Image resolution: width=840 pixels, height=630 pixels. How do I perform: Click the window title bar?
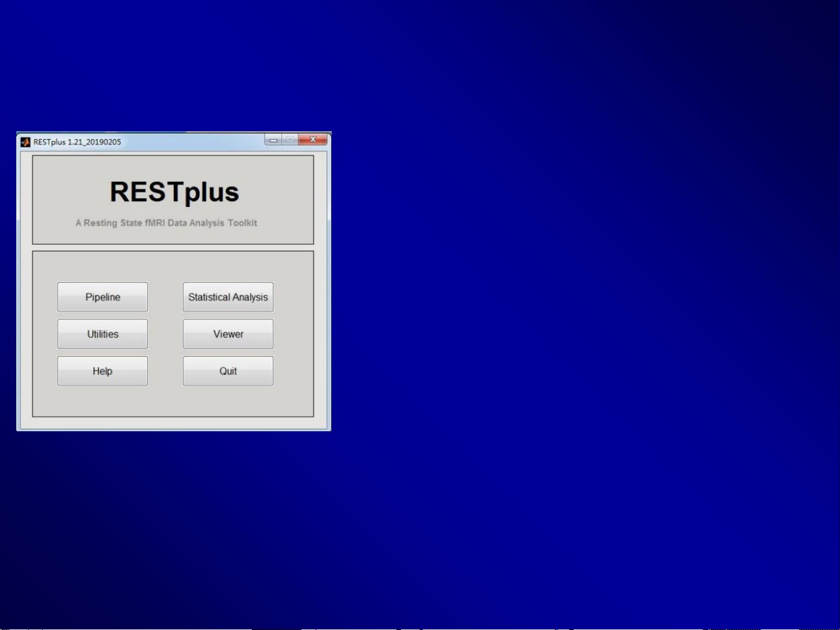coord(175,141)
